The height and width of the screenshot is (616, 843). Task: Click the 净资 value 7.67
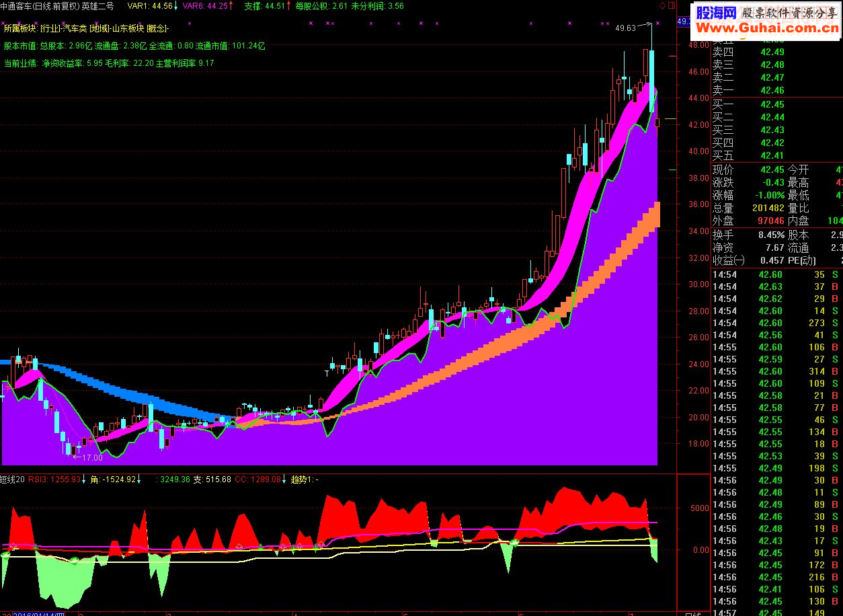775,247
